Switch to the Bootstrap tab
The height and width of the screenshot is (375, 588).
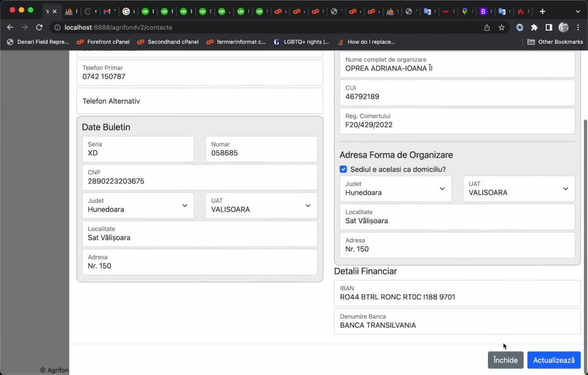(483, 12)
